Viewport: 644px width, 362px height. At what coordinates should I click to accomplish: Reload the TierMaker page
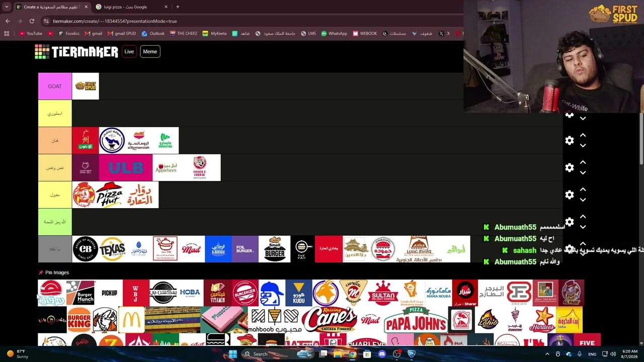pos(32,21)
